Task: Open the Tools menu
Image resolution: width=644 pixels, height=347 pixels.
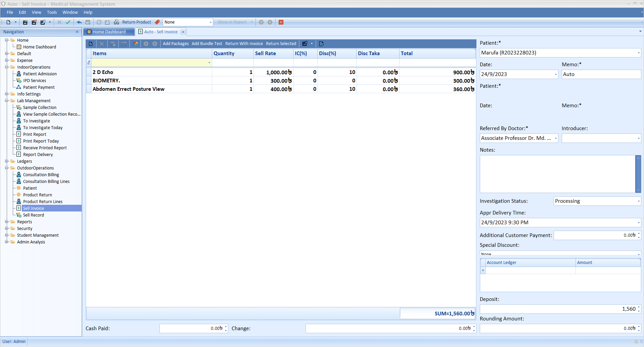Action: tap(52, 12)
